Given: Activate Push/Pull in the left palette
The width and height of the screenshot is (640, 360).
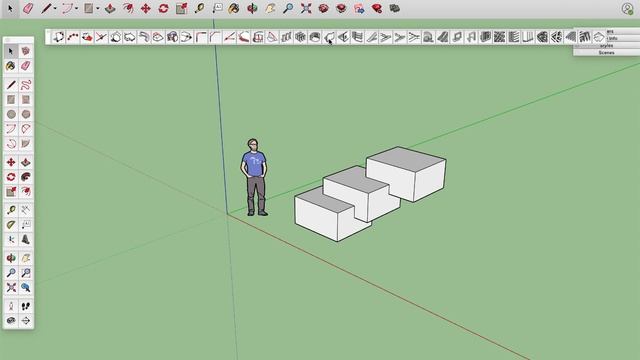Looking at the screenshot, I should tap(26, 162).
